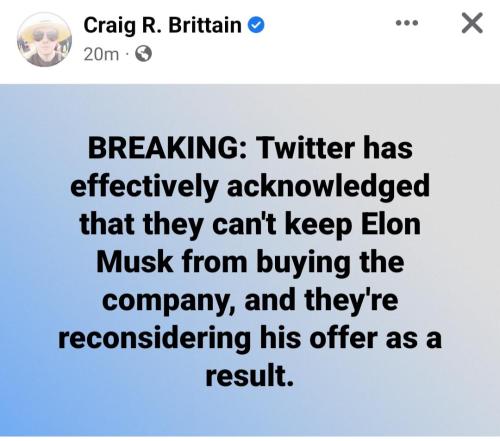Click the word 'offer' in the post

[x=345, y=338]
